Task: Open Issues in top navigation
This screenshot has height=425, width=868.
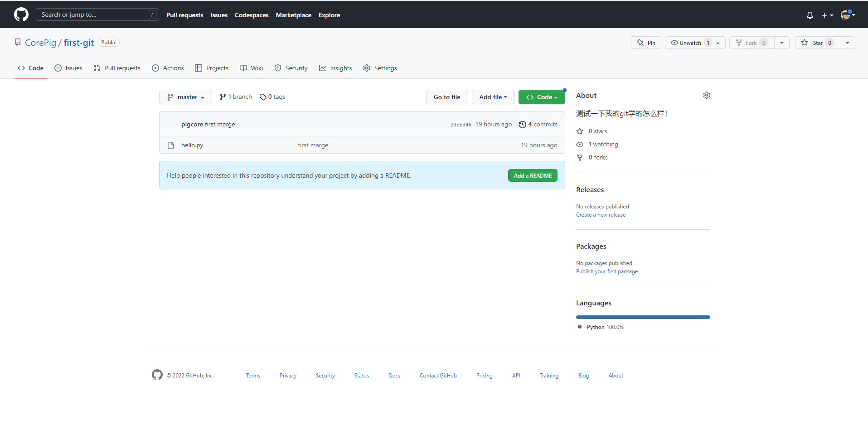Action: coord(219,15)
